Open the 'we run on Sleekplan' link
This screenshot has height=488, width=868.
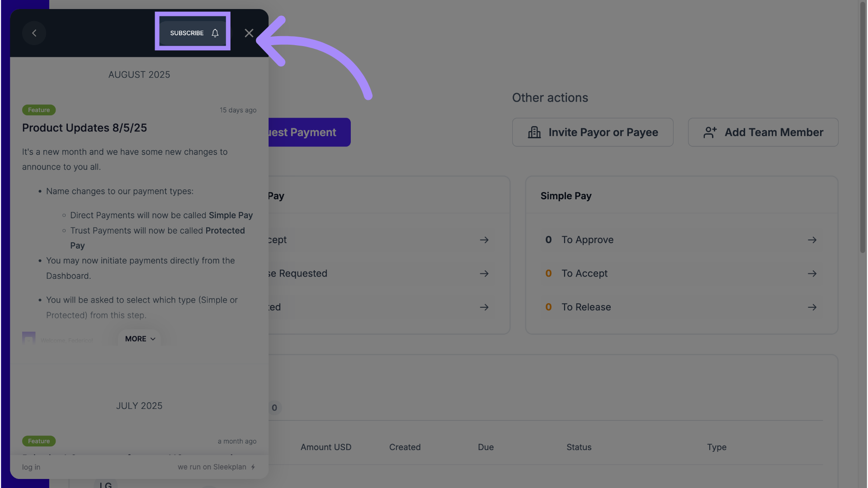(216, 467)
